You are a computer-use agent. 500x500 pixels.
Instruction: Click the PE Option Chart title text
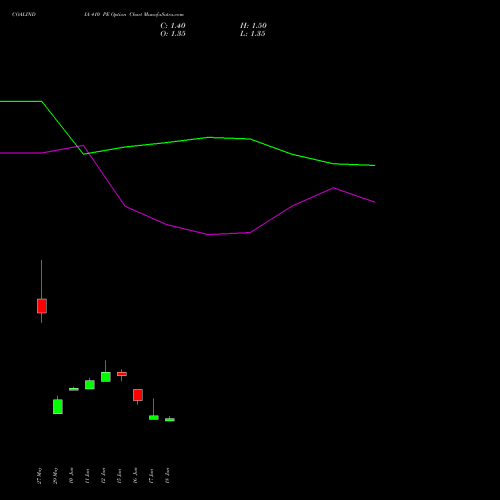pos(134,15)
